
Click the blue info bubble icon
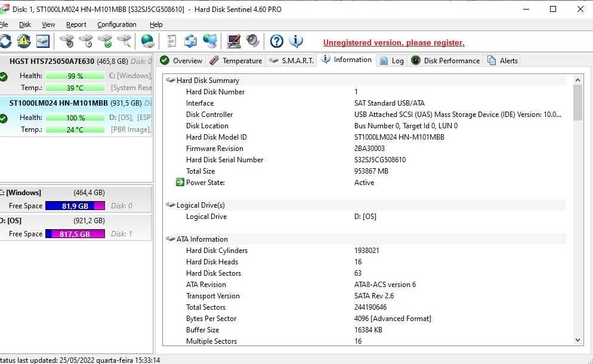(296, 41)
